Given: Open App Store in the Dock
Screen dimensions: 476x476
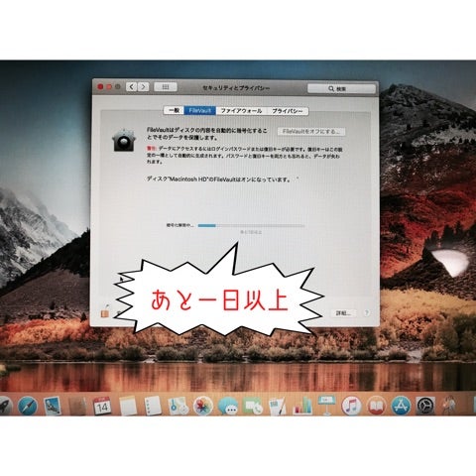Looking at the screenshot, I should 401,406.
